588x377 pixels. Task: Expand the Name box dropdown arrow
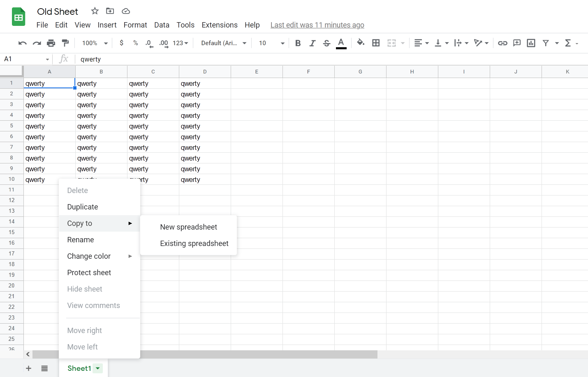tap(47, 60)
